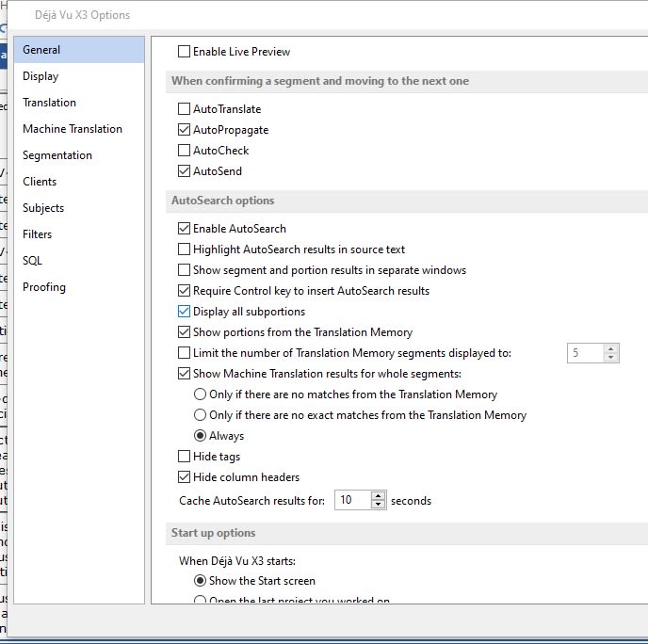This screenshot has height=644, width=648.
Task: Select Show the Start screen radio
Action: pos(200,581)
